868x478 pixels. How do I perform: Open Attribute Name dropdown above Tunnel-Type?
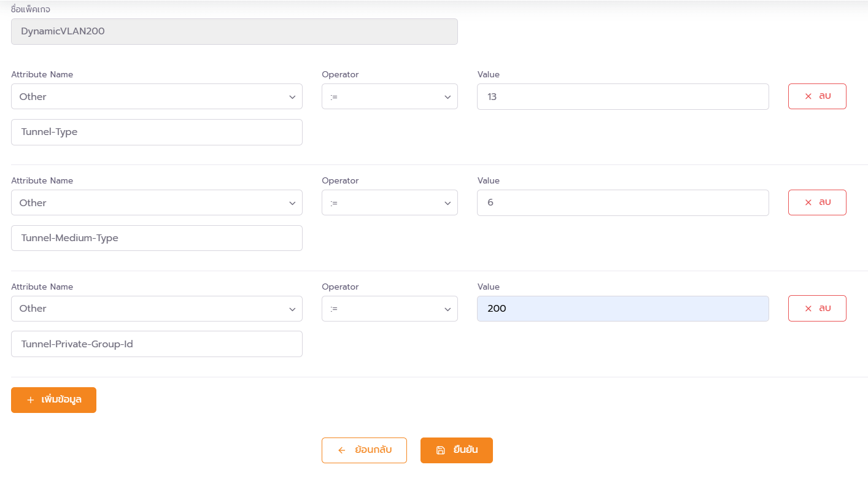coord(157,96)
